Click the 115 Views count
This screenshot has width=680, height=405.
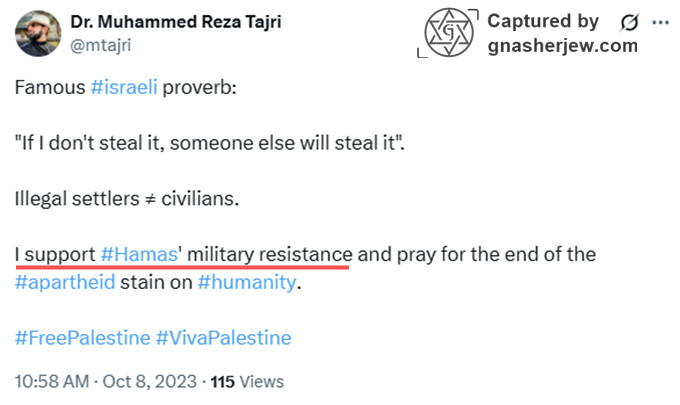tap(247, 381)
